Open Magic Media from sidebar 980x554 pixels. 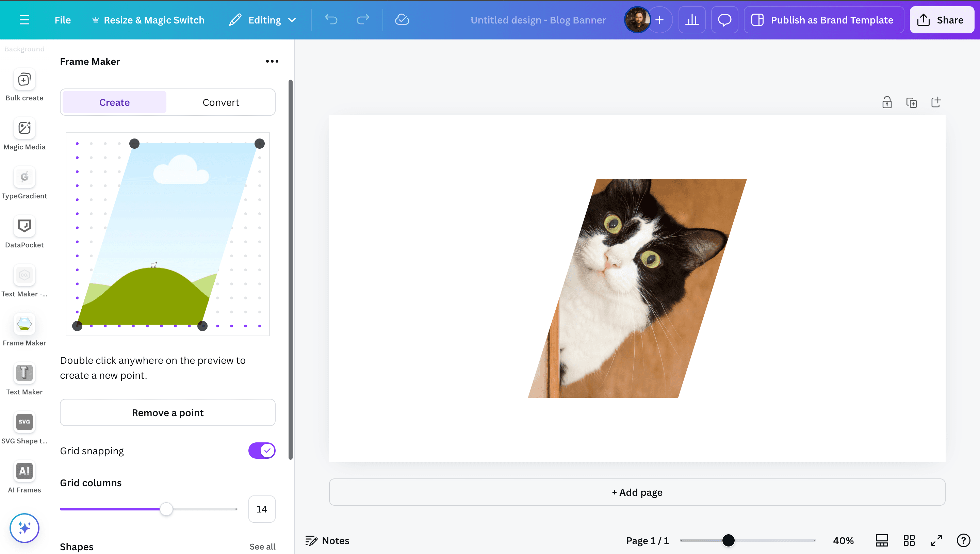pos(24,128)
